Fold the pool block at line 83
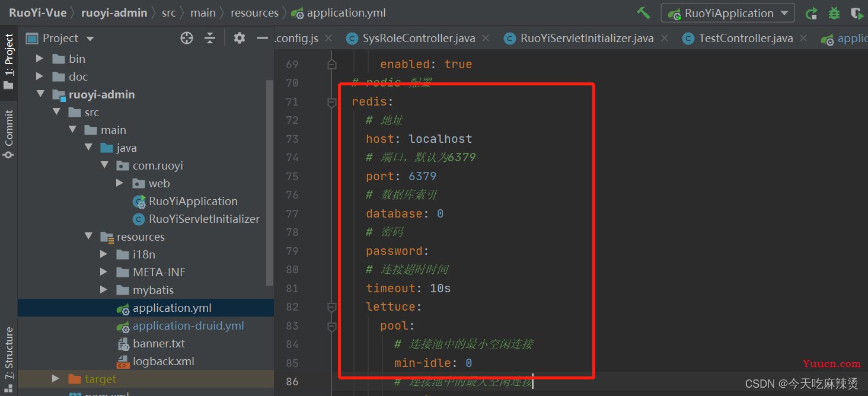The width and height of the screenshot is (868, 396). [x=331, y=326]
